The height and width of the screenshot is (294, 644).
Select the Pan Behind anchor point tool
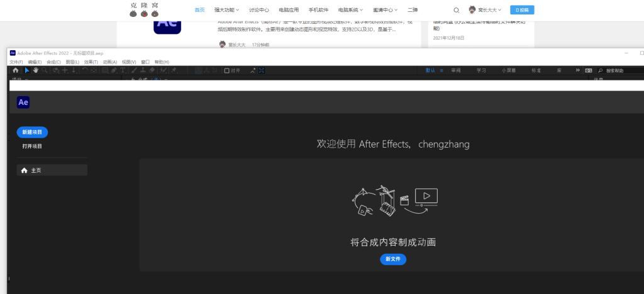pyautogui.click(x=94, y=70)
